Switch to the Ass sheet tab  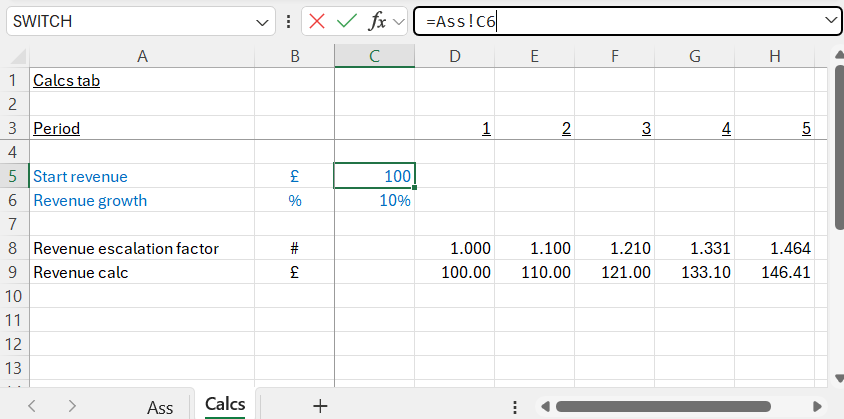(160, 406)
